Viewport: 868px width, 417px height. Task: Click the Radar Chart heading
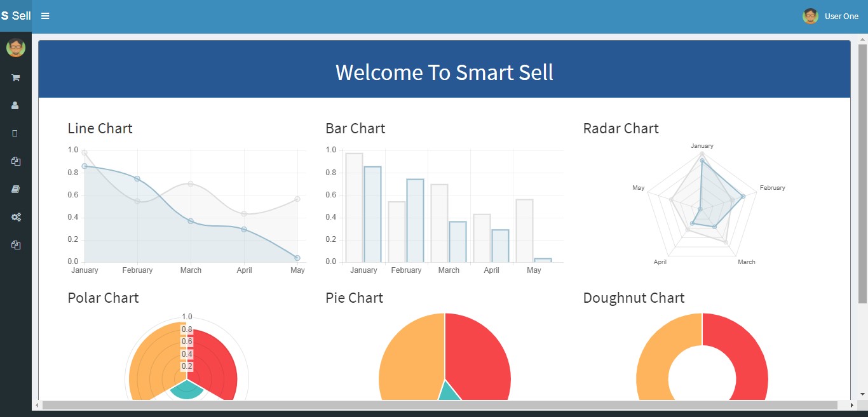tap(621, 128)
